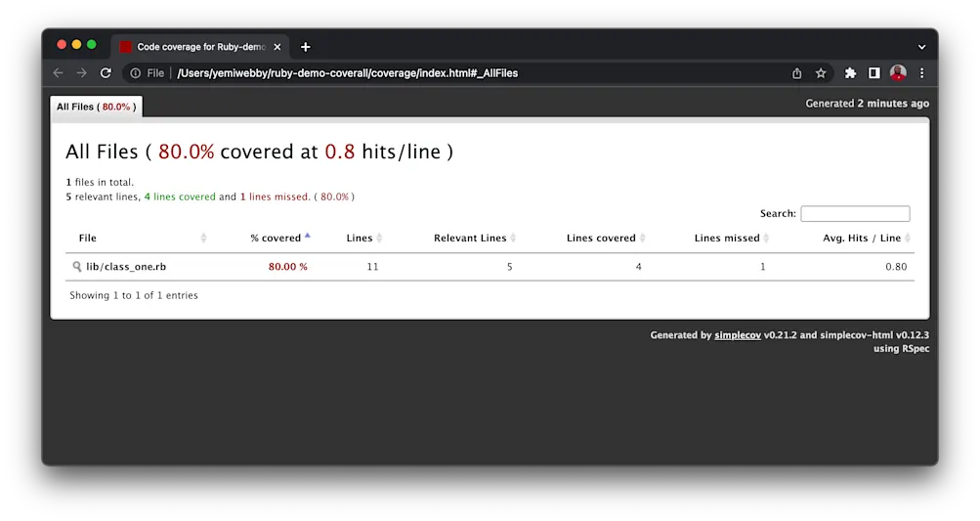Click the All Files heading

pos(259,152)
